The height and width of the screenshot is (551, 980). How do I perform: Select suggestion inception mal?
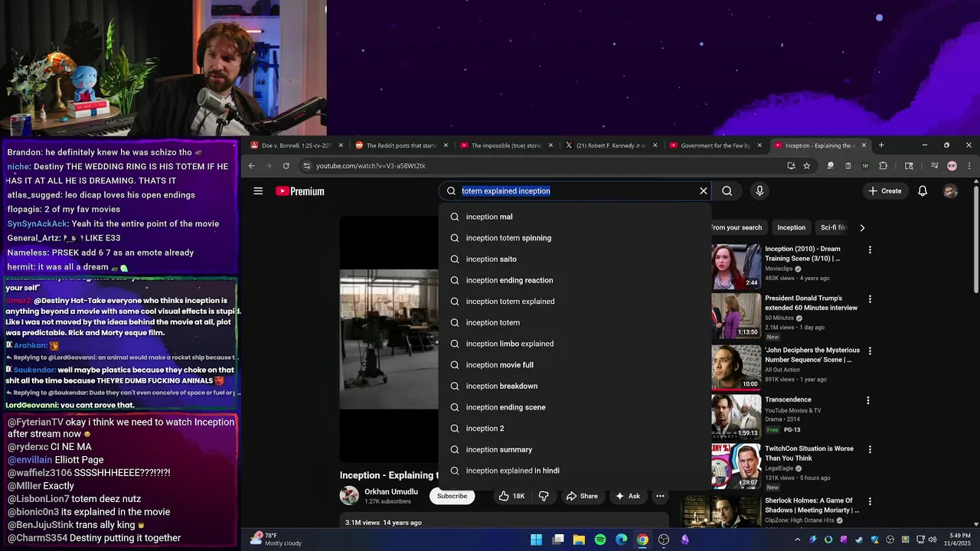coord(575,217)
